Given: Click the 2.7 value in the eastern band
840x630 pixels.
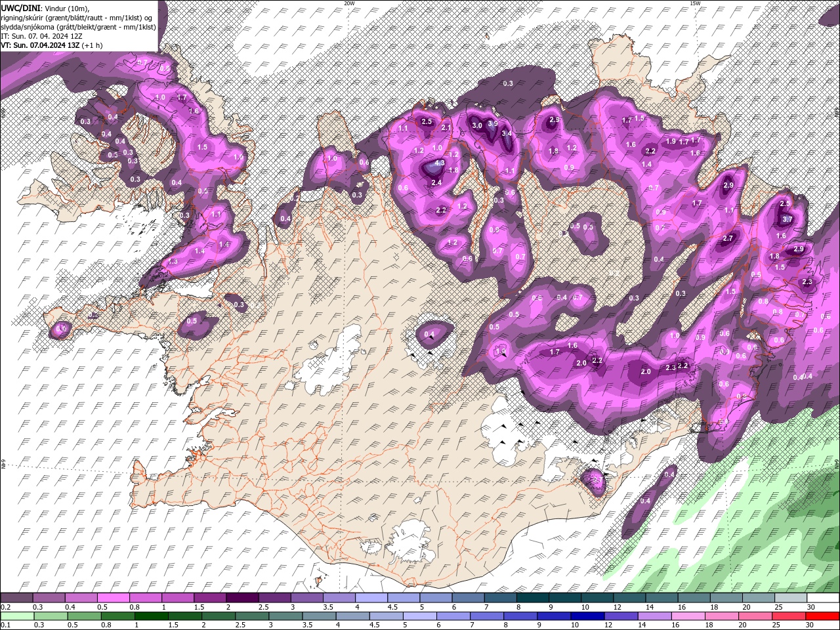Looking at the screenshot, I should [x=728, y=238].
